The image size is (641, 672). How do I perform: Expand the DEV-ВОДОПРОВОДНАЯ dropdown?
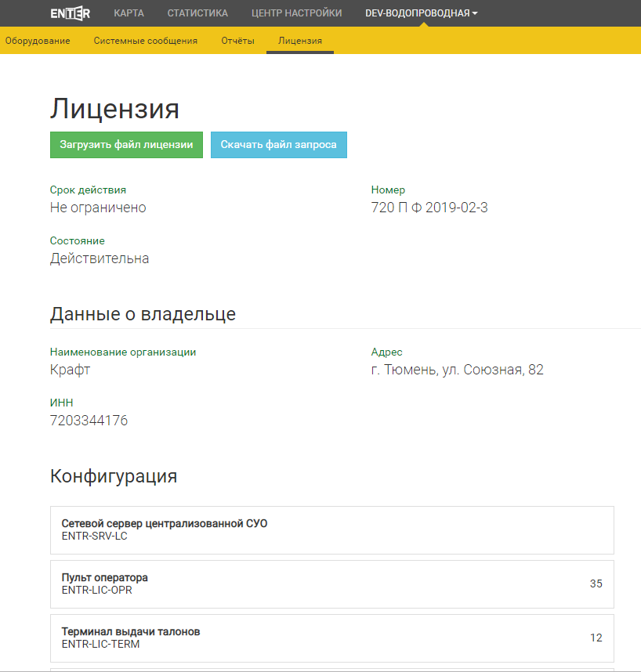point(421,13)
